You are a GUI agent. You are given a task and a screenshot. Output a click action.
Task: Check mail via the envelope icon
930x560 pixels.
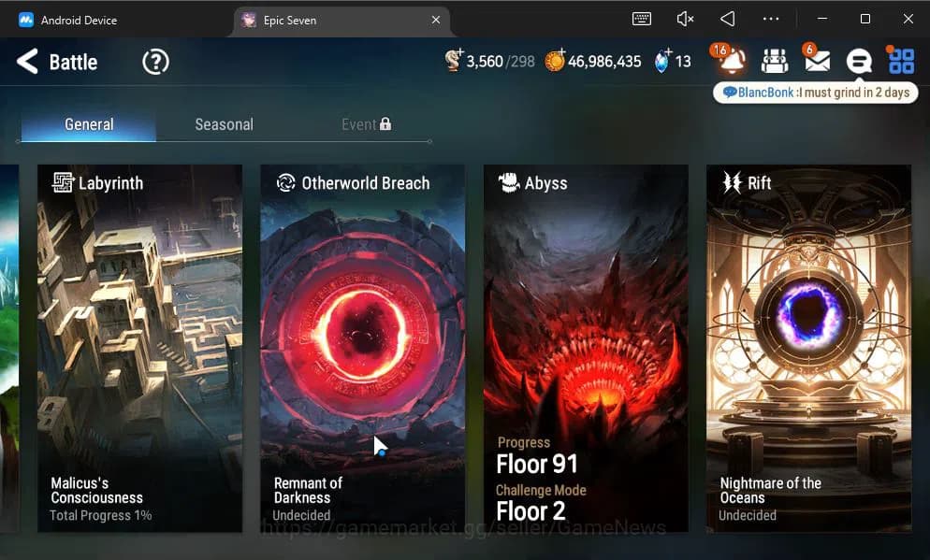pyautogui.click(x=816, y=62)
